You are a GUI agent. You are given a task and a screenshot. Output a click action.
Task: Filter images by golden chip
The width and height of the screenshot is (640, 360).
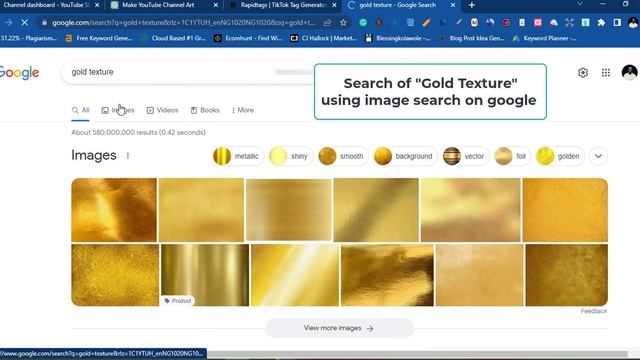coord(560,156)
